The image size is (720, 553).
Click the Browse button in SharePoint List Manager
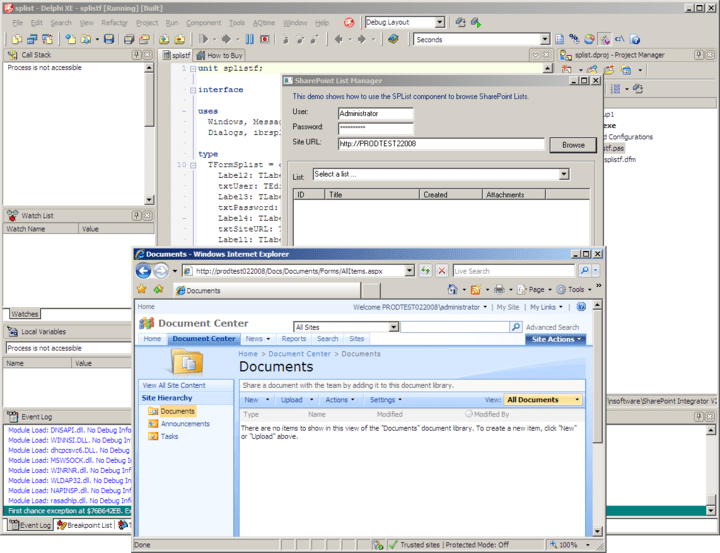coord(572,145)
